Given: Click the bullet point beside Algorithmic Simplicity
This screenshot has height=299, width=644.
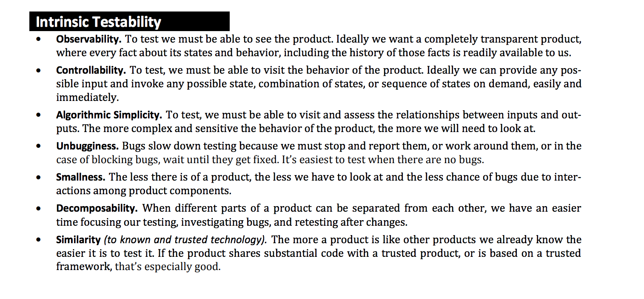Looking at the screenshot, I should [x=39, y=115].
